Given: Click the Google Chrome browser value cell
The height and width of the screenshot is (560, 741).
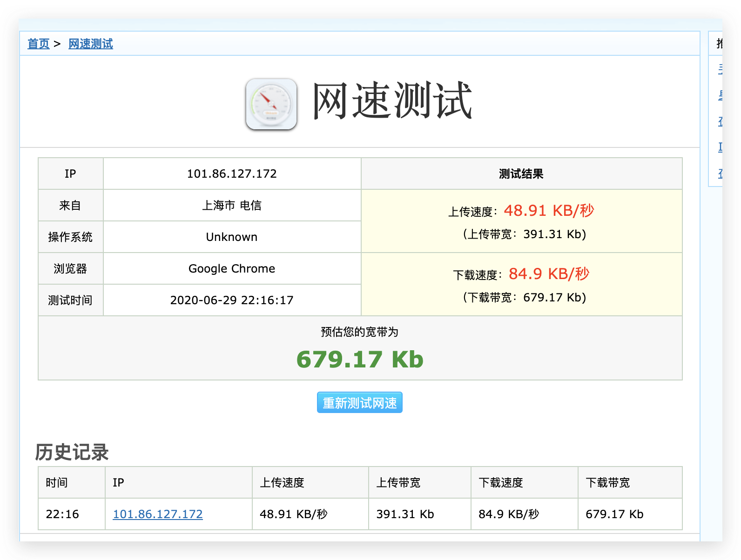Looking at the screenshot, I should [232, 268].
